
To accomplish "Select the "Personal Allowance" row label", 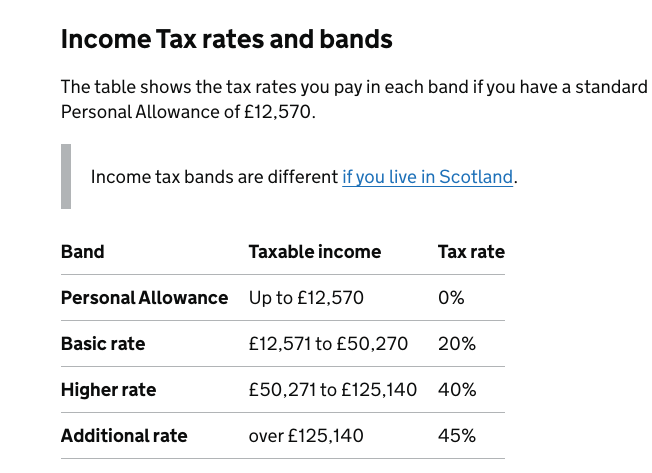I will (x=144, y=298).
